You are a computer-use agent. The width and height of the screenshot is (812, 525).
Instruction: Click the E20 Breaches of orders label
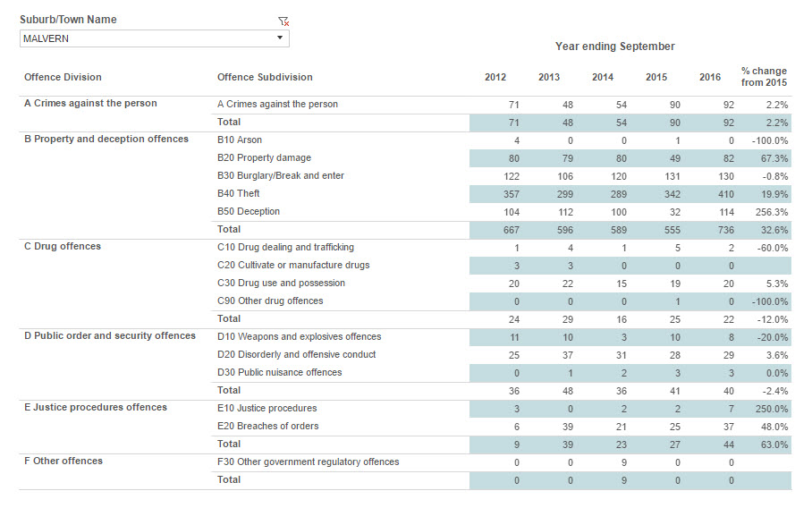[268, 426]
